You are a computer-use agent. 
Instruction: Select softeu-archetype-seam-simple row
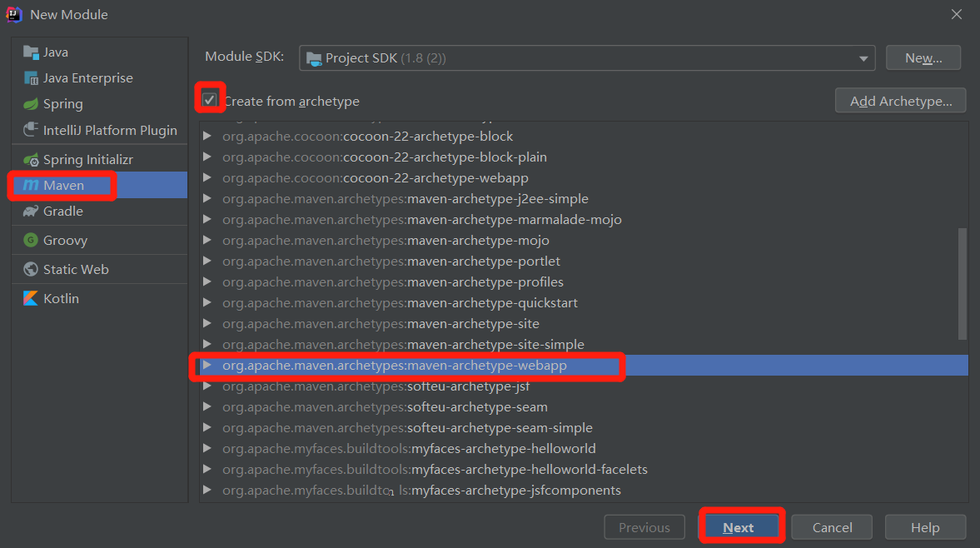(584, 428)
